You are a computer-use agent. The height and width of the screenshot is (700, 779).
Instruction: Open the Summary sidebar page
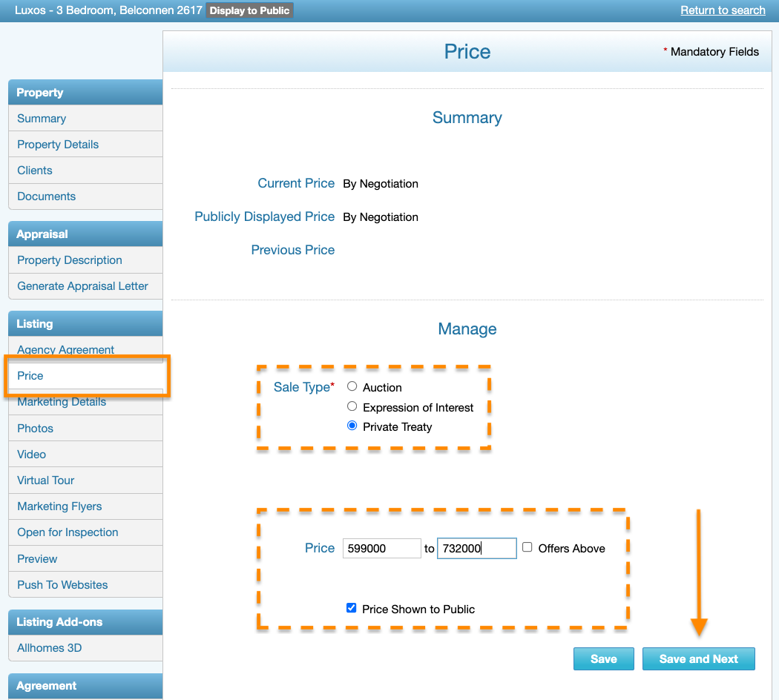click(42, 119)
